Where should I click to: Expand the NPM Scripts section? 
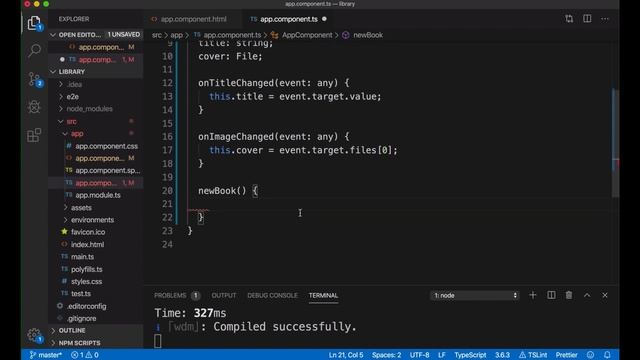pos(96,343)
